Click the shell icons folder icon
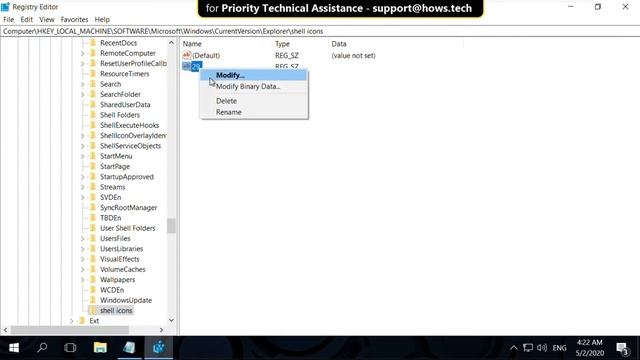The width and height of the screenshot is (640, 360). (x=93, y=310)
